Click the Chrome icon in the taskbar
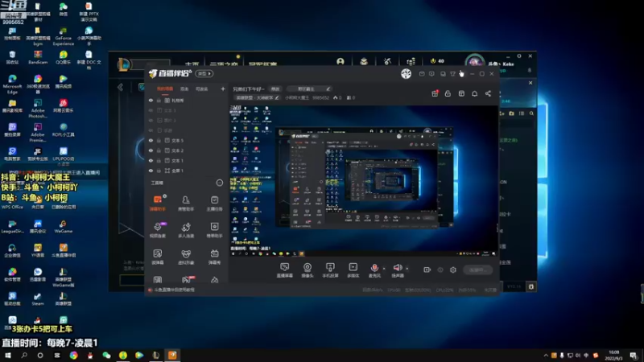This screenshot has height=362, width=644. [x=73, y=356]
